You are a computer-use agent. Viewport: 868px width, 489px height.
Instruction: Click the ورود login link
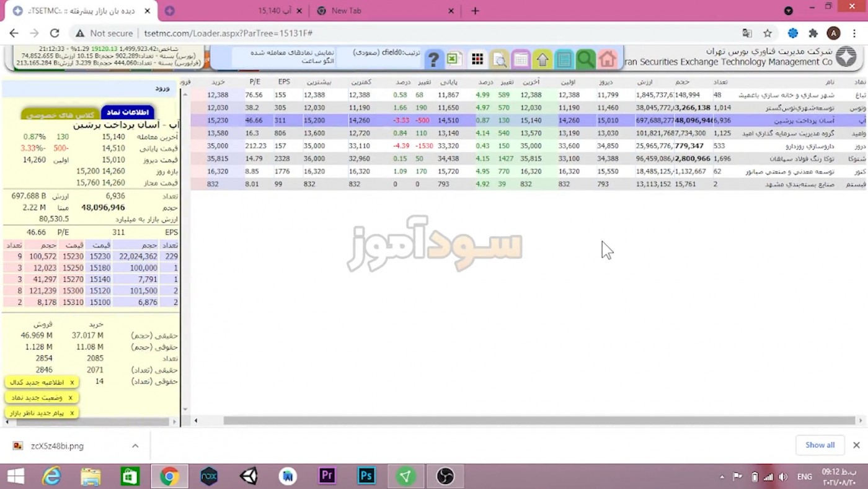click(162, 88)
